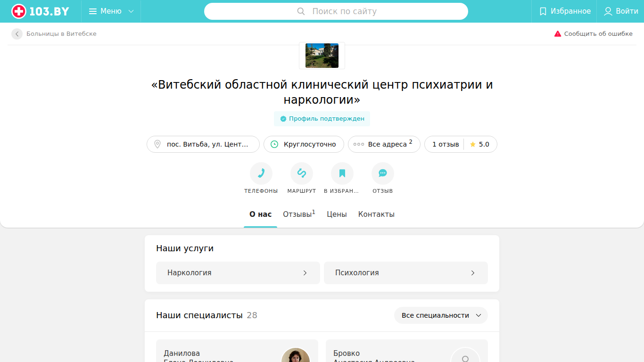Screen dimensions: 644x362
Task: Switch to the Цены tab
Action: pos(337,214)
